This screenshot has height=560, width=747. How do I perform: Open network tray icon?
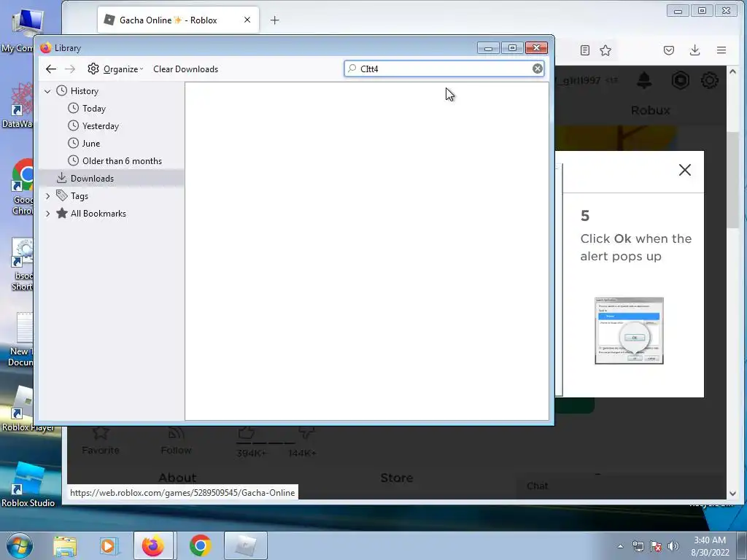[638, 546]
